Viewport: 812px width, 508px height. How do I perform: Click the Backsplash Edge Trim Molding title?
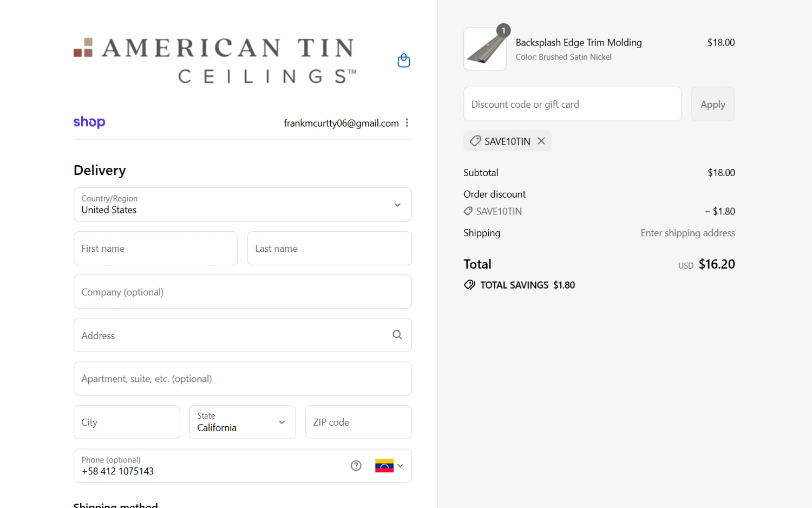(x=579, y=42)
